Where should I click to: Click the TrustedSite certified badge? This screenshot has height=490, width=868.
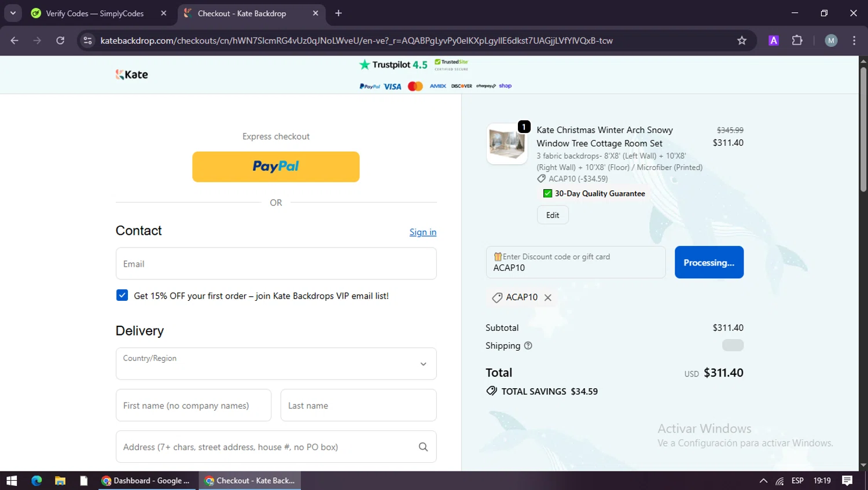coord(451,65)
